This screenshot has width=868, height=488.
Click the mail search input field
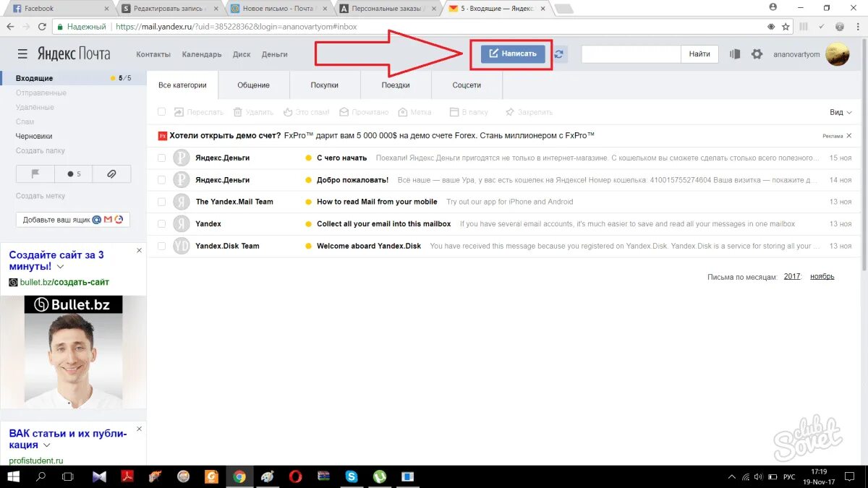631,54
